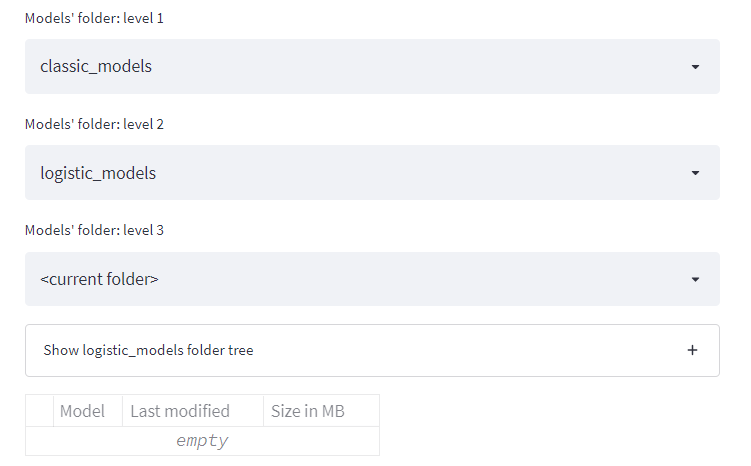
Task: Click the plus icon on folder tree expander
Action: click(x=692, y=351)
